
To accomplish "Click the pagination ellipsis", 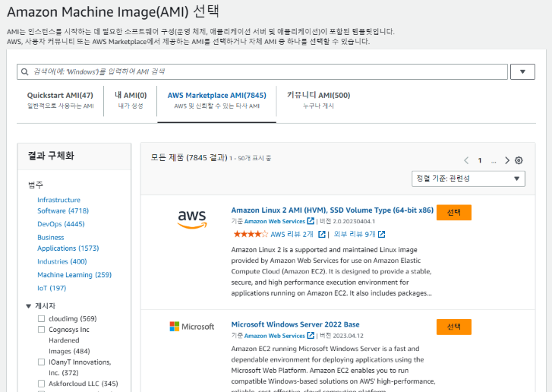I will pyautogui.click(x=494, y=161).
